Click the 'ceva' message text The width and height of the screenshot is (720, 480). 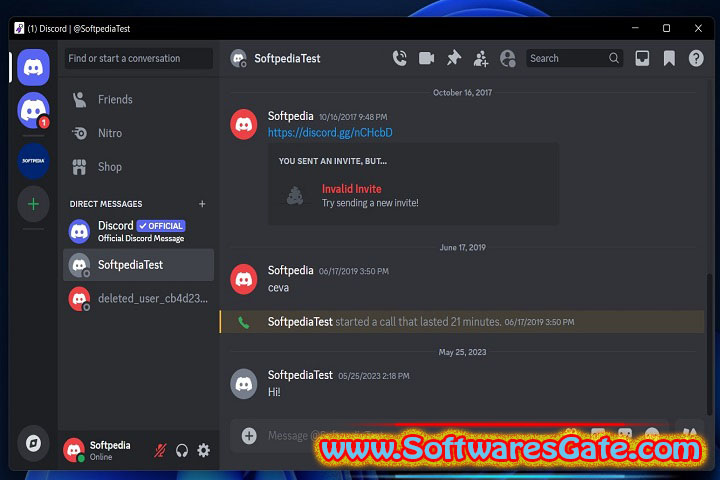(x=278, y=288)
